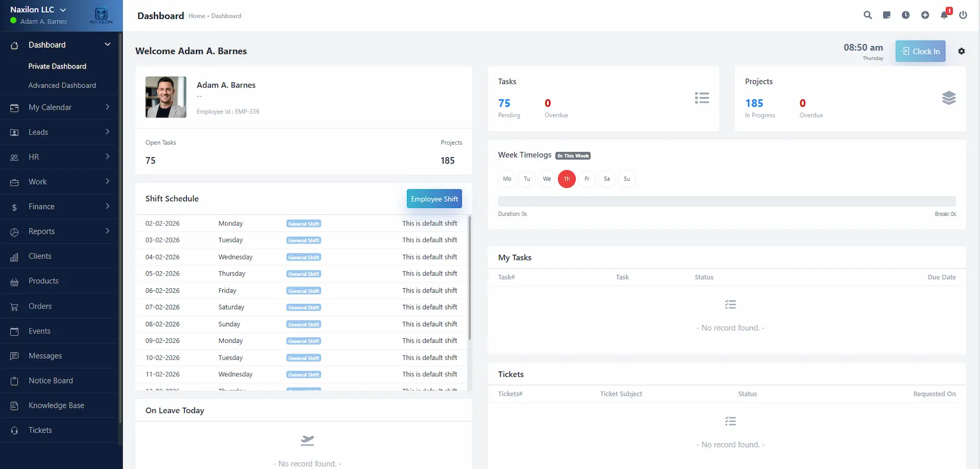Click General Shift badge for 02-02-2026
This screenshot has width=980, height=469.
[x=304, y=224]
